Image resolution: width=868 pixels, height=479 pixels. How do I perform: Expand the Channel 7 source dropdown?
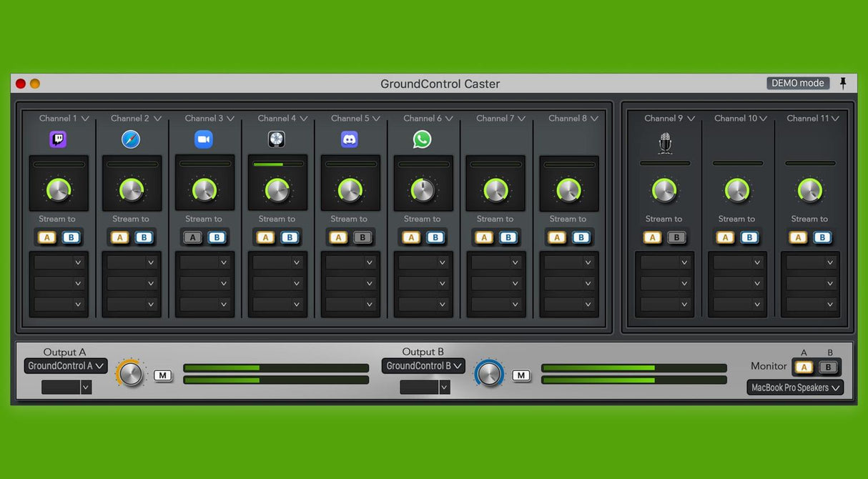500,118
